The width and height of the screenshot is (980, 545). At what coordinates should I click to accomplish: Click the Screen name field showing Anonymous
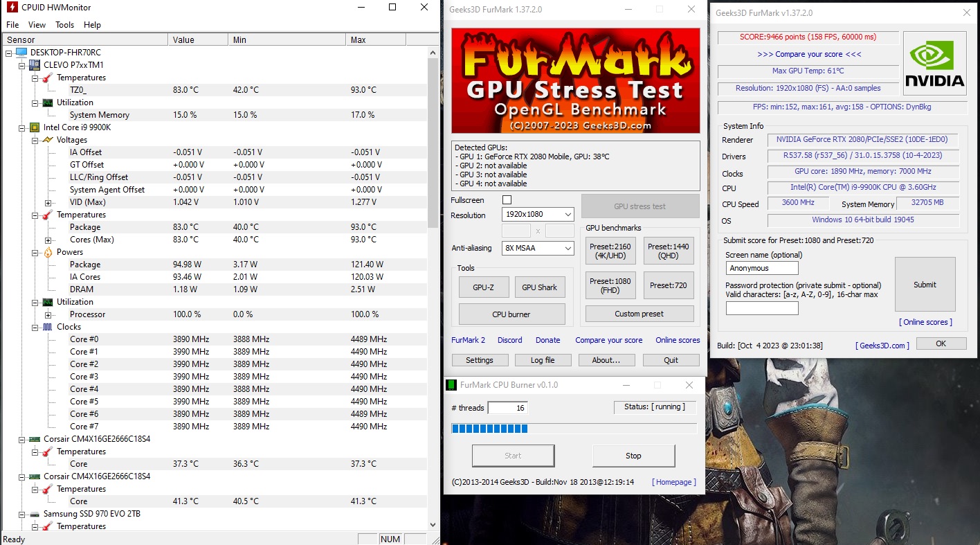point(762,268)
